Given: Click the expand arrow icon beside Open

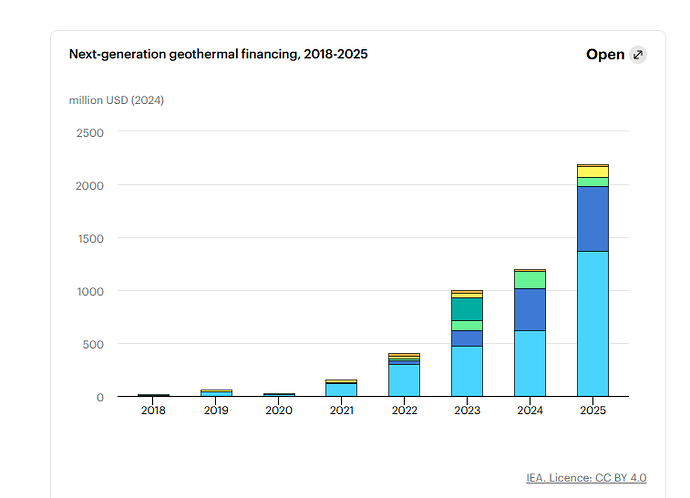Looking at the screenshot, I should click(638, 55).
